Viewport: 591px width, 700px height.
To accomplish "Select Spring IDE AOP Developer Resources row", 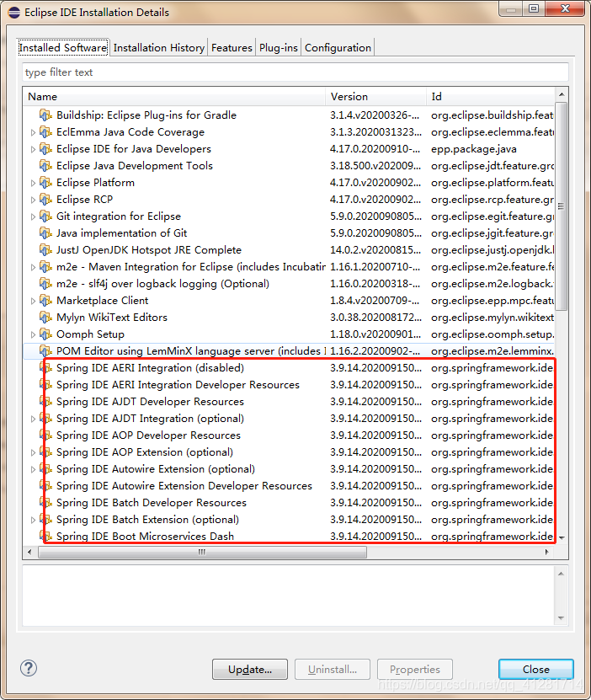I will tap(289, 435).
